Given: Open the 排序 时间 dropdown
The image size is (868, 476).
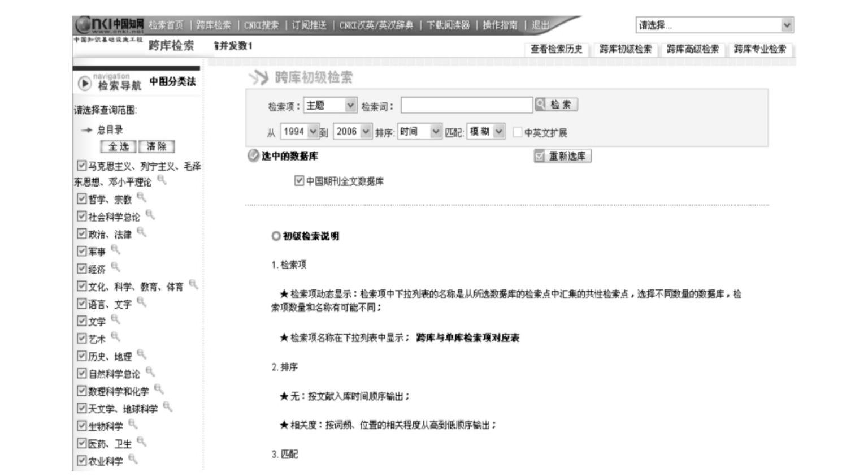Looking at the screenshot, I should 419,132.
